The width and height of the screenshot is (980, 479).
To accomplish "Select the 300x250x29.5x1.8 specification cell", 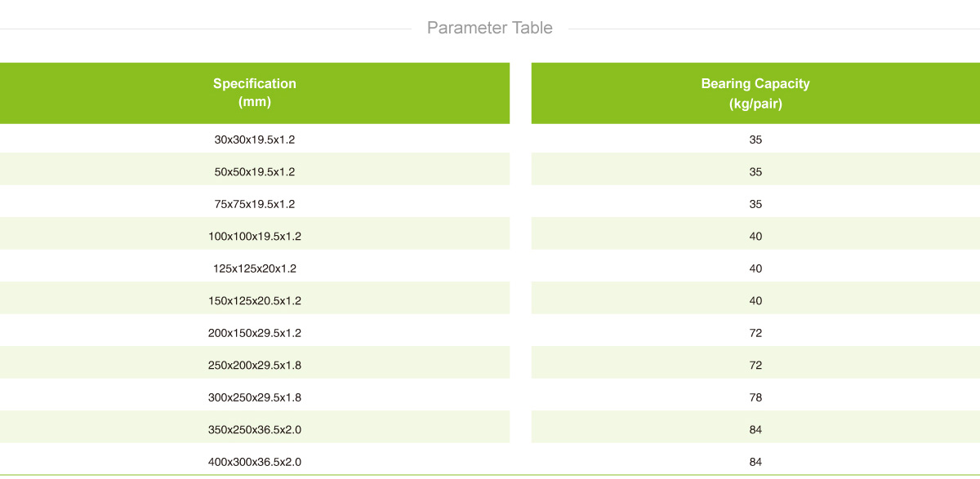I will [255, 397].
